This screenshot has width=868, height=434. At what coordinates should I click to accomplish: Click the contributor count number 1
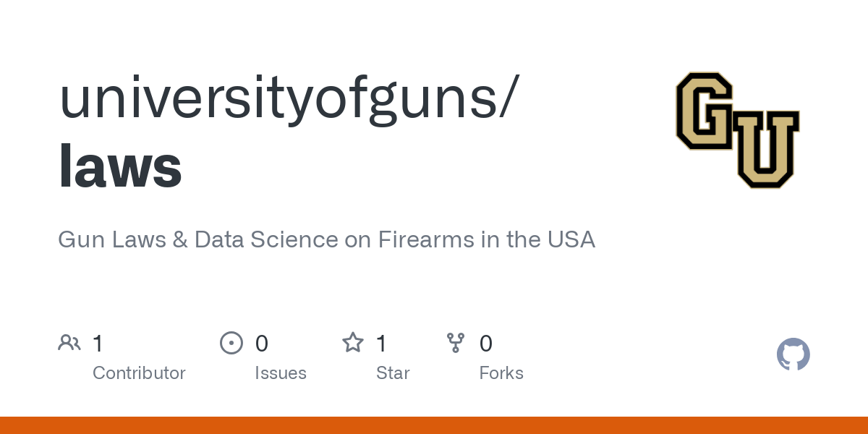point(98,344)
